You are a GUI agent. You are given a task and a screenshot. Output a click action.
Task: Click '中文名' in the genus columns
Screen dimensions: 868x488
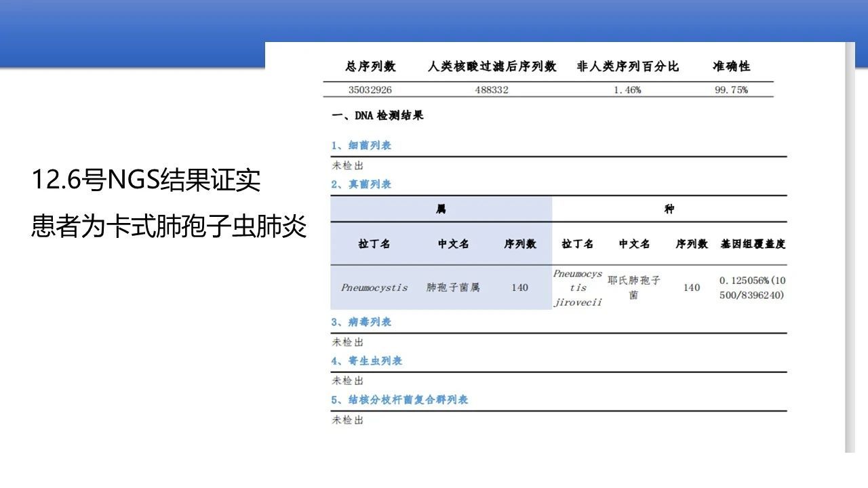(x=453, y=244)
